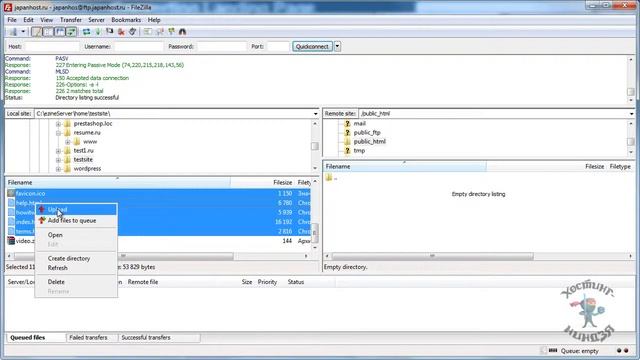This screenshot has width=640, height=360.
Task: Toggle directory comparison icon
Action: click(160, 32)
